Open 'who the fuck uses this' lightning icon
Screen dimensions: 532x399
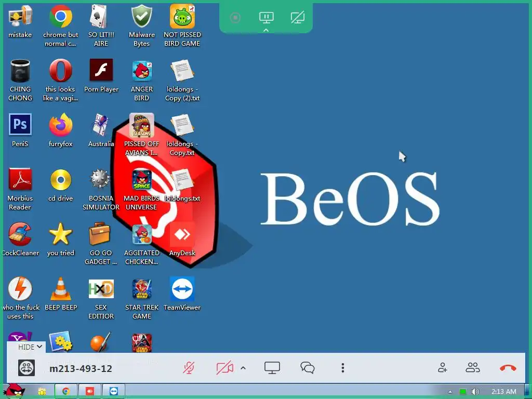click(x=20, y=288)
